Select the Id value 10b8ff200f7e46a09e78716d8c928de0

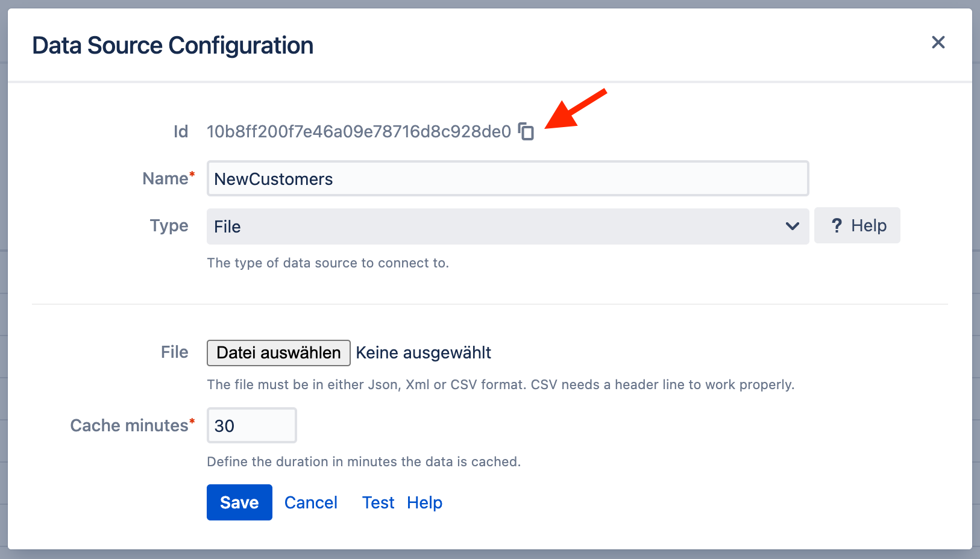359,132
